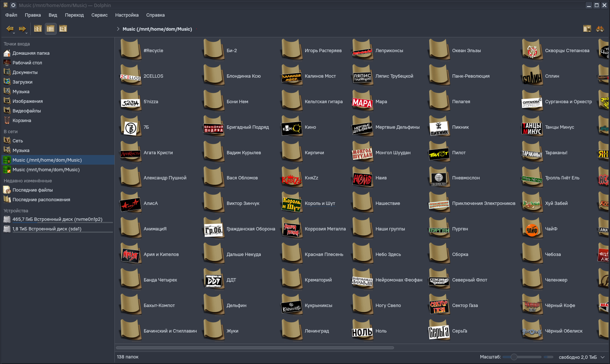This screenshot has height=364, width=610.
Task: Switch to icons view mode
Action: click(x=38, y=28)
